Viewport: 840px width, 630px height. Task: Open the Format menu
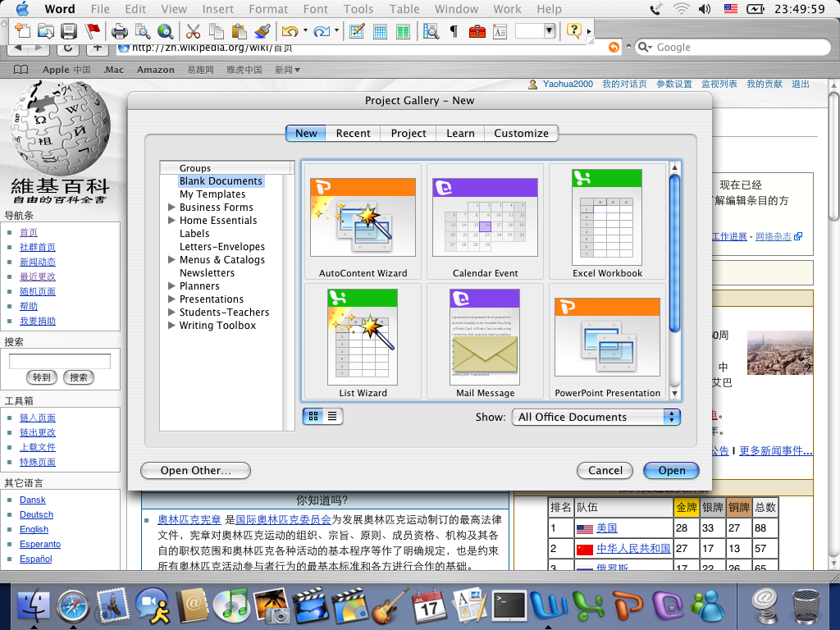coord(268,9)
